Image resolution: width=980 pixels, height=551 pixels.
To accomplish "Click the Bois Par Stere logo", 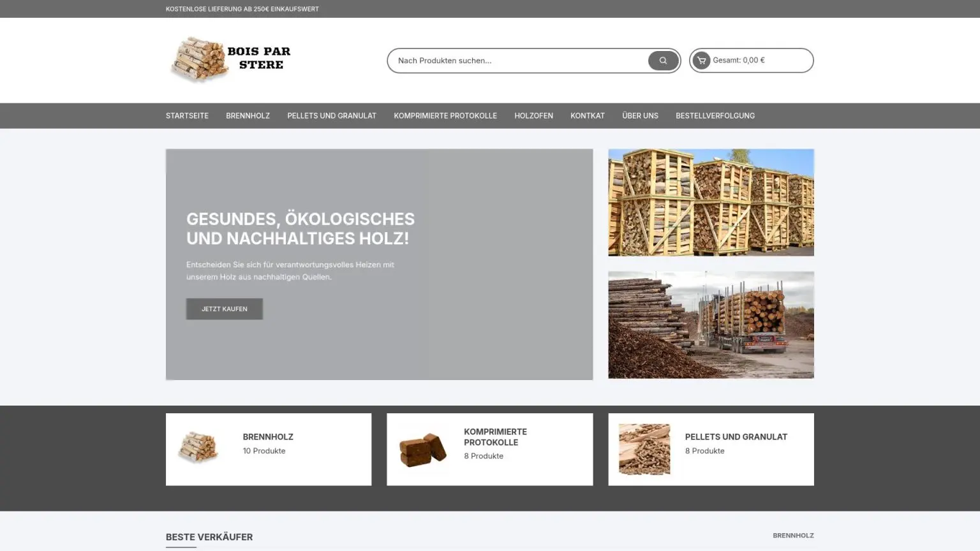I will coord(230,60).
